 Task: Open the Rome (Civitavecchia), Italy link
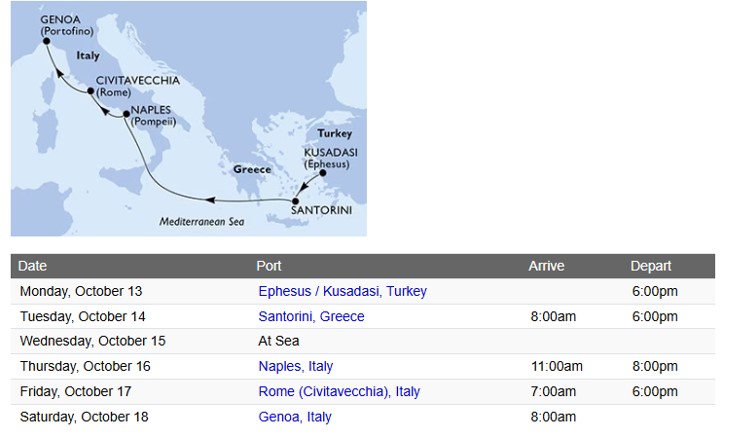[339, 391]
